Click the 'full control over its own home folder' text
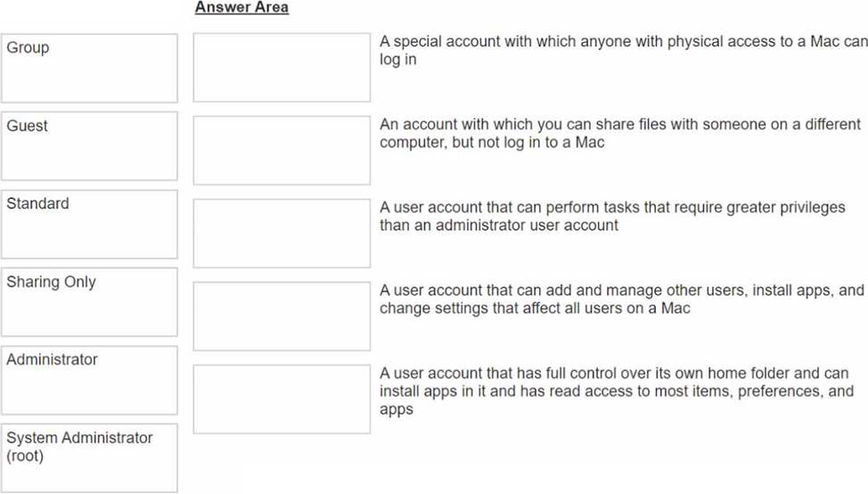This screenshot has width=868, height=494. [616, 391]
